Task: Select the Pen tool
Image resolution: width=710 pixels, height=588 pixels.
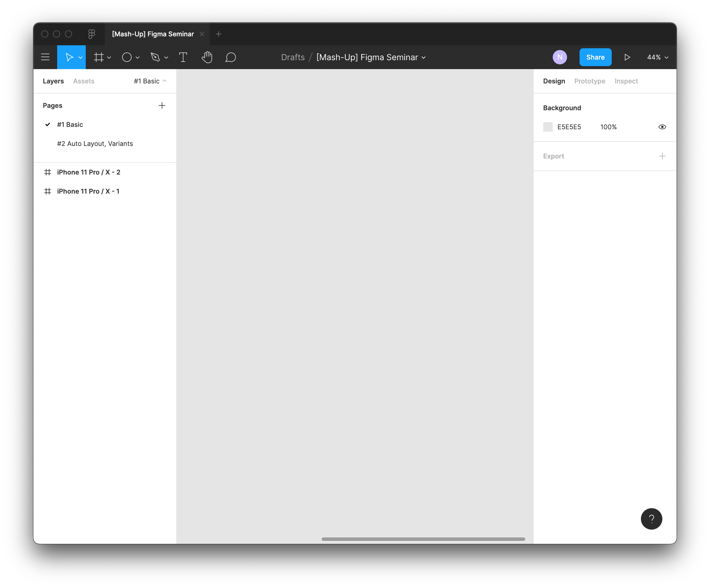Action: coord(155,57)
